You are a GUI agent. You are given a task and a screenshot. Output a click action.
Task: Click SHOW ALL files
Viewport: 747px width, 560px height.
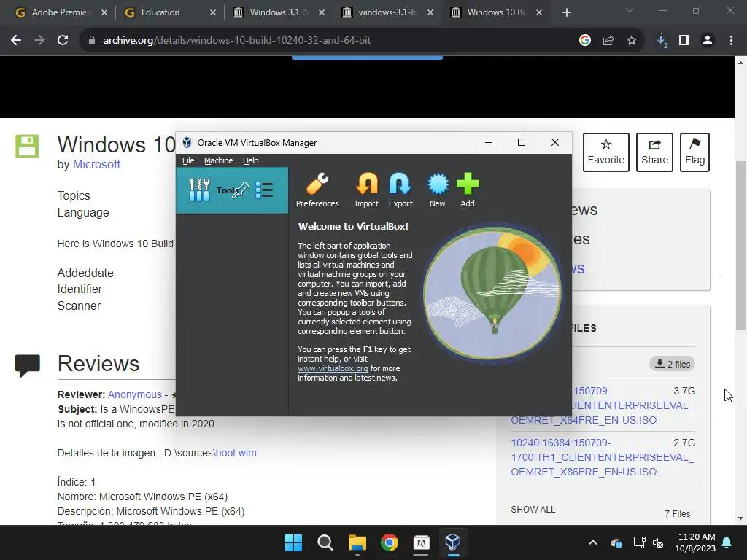pos(533,510)
